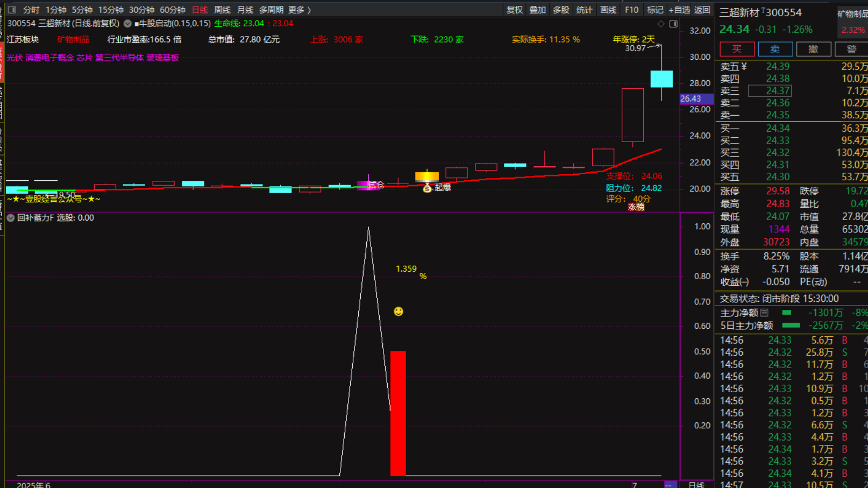Click the 起爆 money bag marker

(428, 188)
